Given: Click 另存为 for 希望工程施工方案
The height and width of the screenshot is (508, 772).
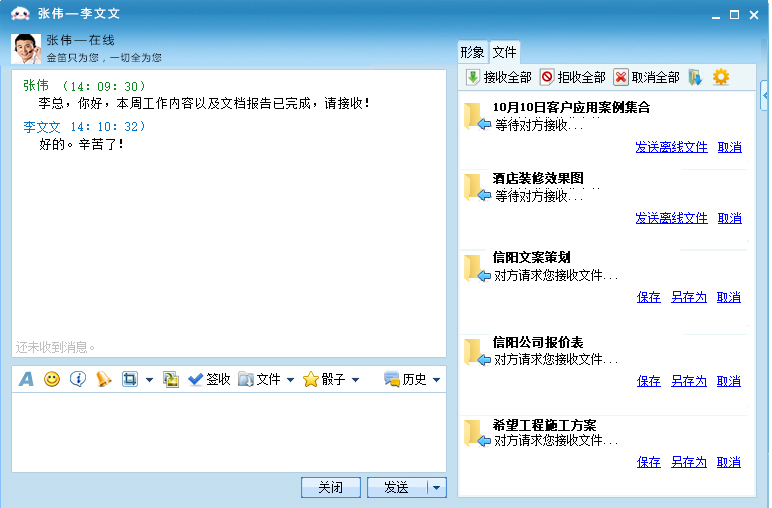Looking at the screenshot, I should (689, 462).
